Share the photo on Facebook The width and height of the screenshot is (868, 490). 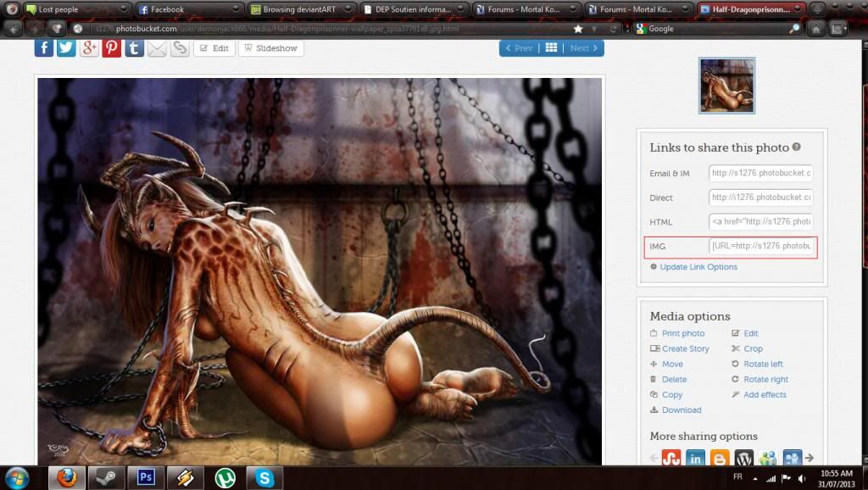coord(44,47)
